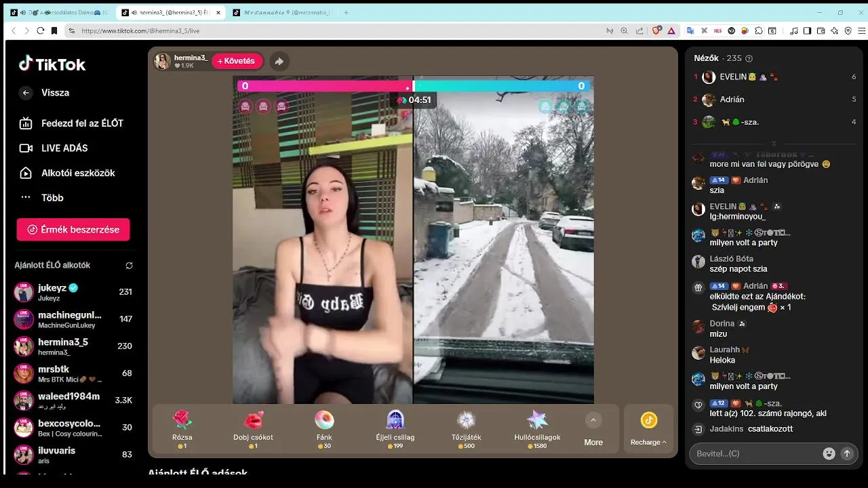The height and width of the screenshot is (488, 868).
Task: Click the battle timer 04:51
Action: pos(414,100)
